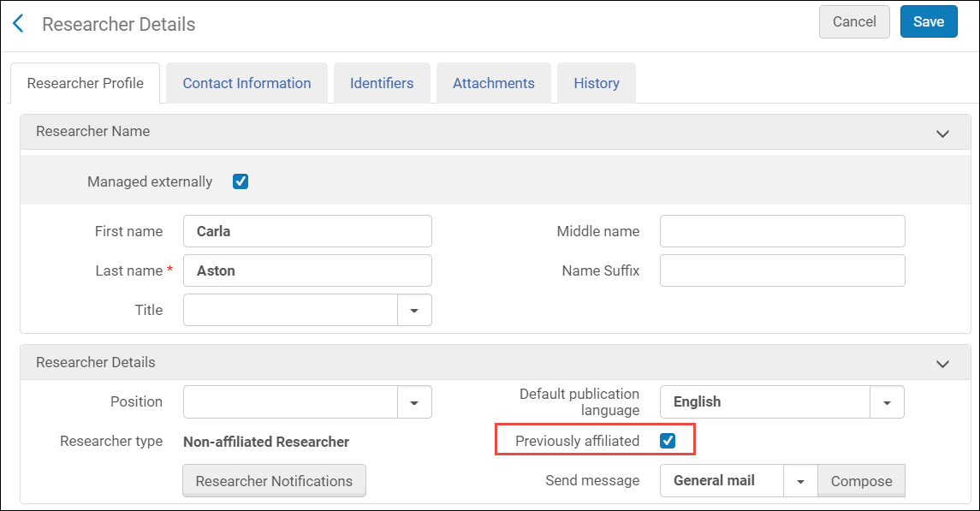Viewport: 980px width, 511px height.
Task: Go back using the left arrow icon
Action: (18, 24)
